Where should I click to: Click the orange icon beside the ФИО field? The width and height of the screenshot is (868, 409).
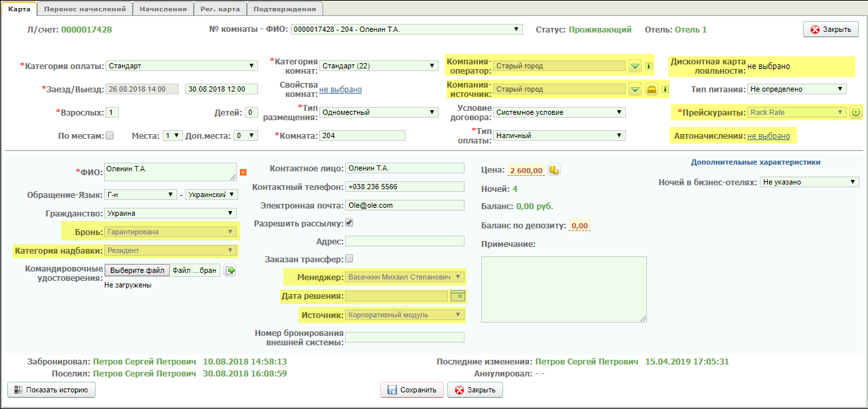click(x=243, y=172)
